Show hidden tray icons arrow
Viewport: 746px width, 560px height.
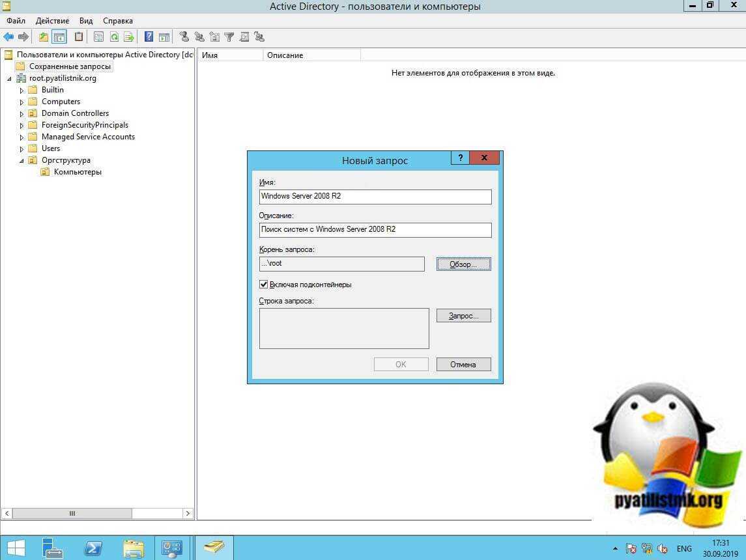pyautogui.click(x=615, y=548)
